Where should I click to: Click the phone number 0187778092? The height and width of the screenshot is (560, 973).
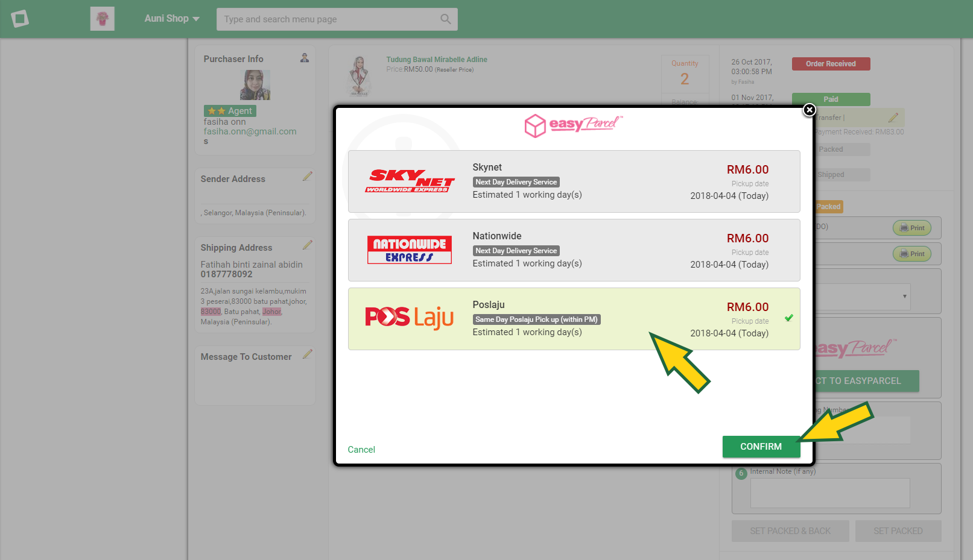pyautogui.click(x=227, y=274)
